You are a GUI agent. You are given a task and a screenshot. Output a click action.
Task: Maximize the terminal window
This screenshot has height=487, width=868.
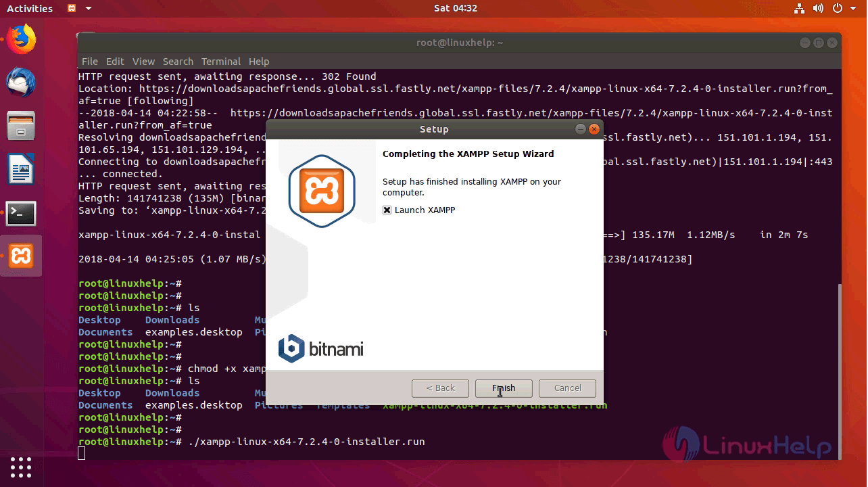pos(818,43)
